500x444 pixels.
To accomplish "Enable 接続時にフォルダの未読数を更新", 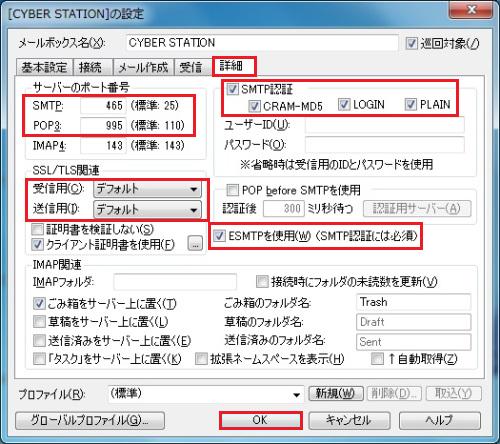I will click(x=262, y=282).
